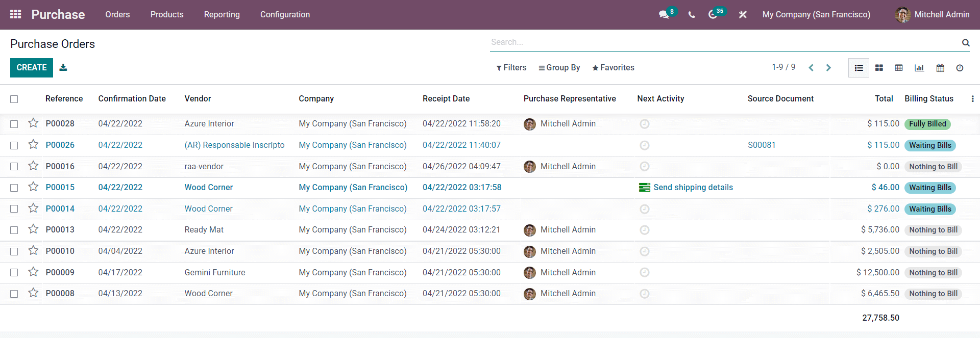Check the box for order P00026

pyautogui.click(x=14, y=145)
